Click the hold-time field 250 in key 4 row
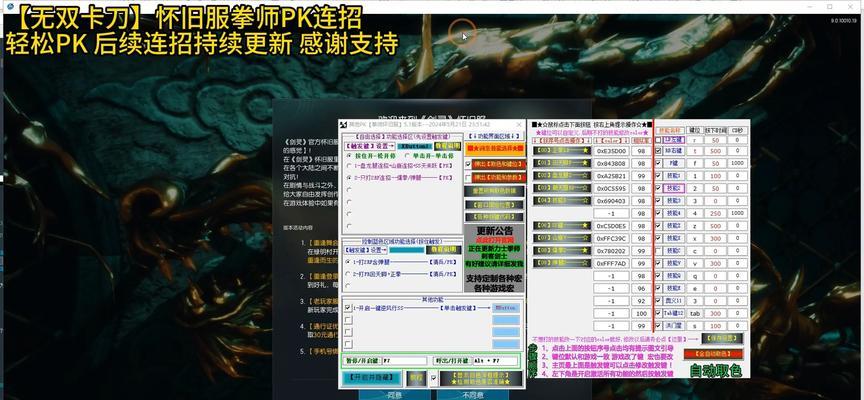The height and width of the screenshot is (400, 864). pyautogui.click(x=716, y=213)
